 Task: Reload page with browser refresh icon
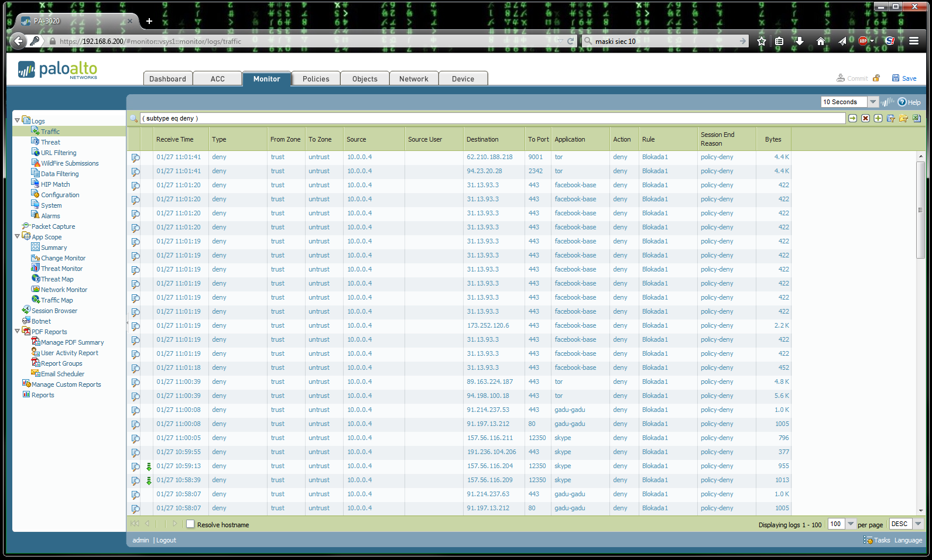[x=570, y=41]
